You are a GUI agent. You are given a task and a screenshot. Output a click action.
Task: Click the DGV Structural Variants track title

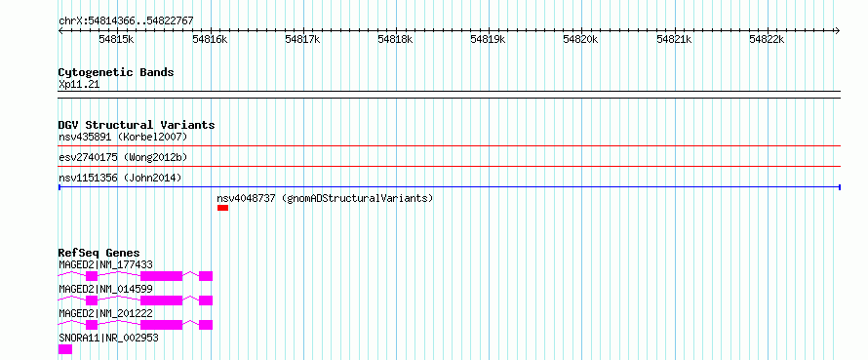pos(137,125)
